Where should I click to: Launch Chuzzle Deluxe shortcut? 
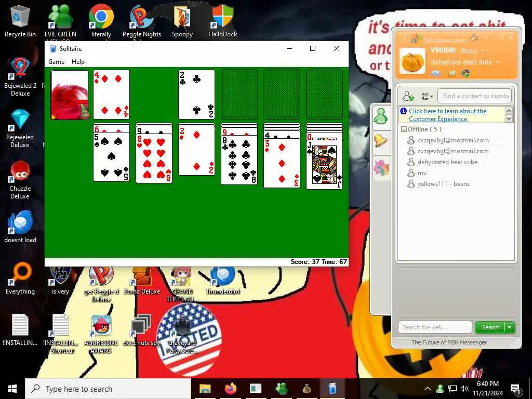pos(20,180)
